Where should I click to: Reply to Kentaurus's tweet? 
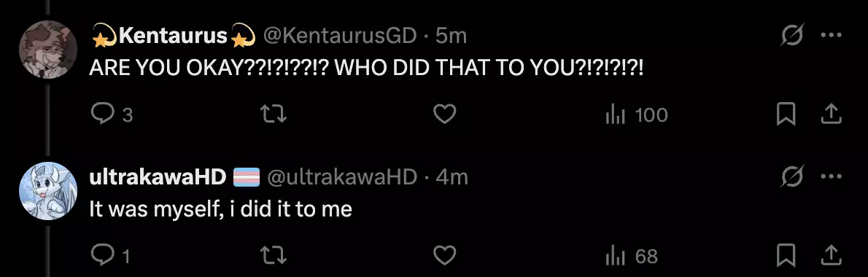[112, 114]
